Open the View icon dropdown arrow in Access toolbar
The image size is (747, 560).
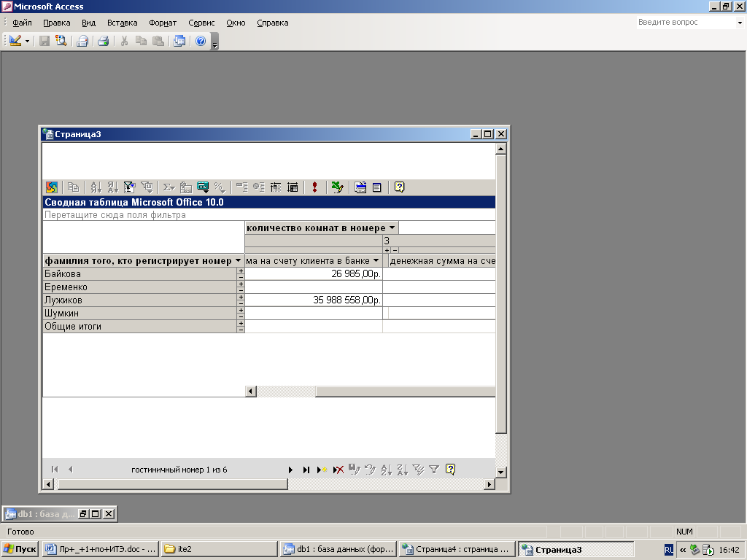27,42
